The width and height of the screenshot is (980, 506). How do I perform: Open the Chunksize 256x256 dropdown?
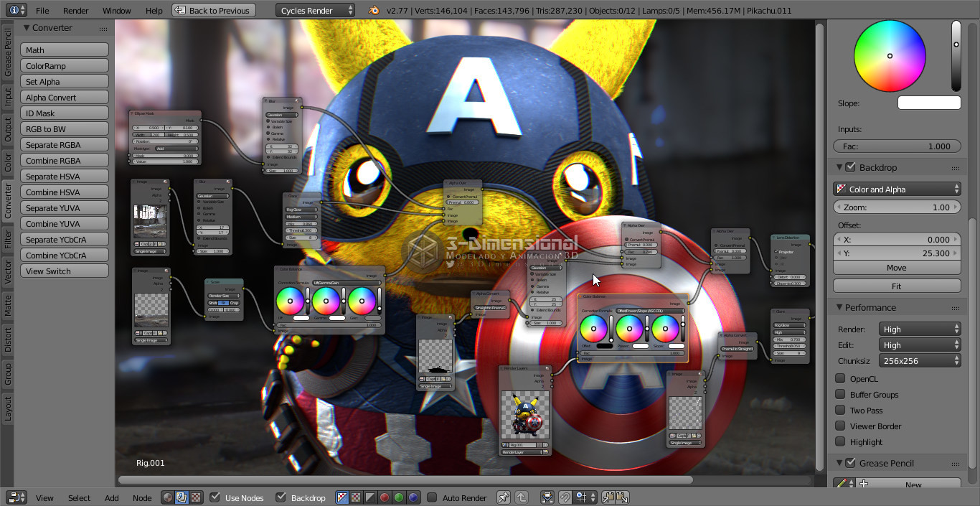[x=920, y=360]
